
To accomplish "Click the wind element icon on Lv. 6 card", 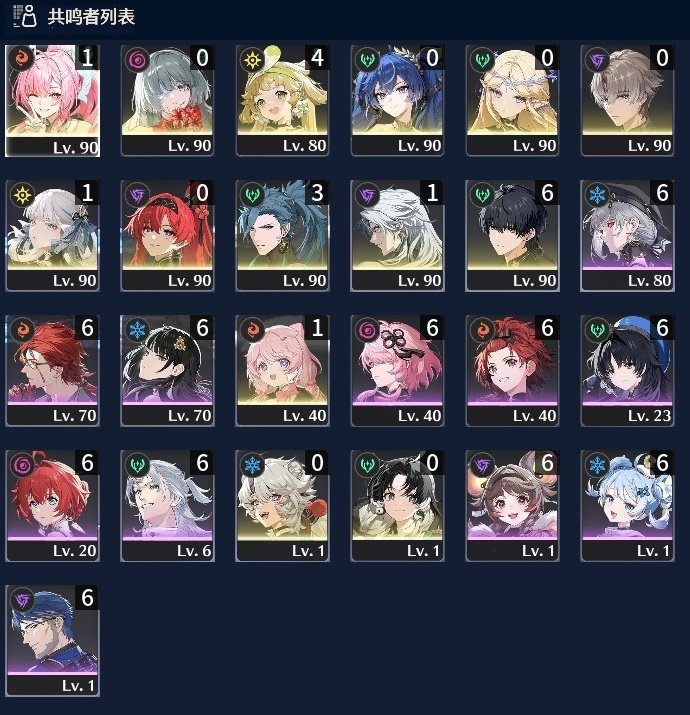I will point(137,465).
